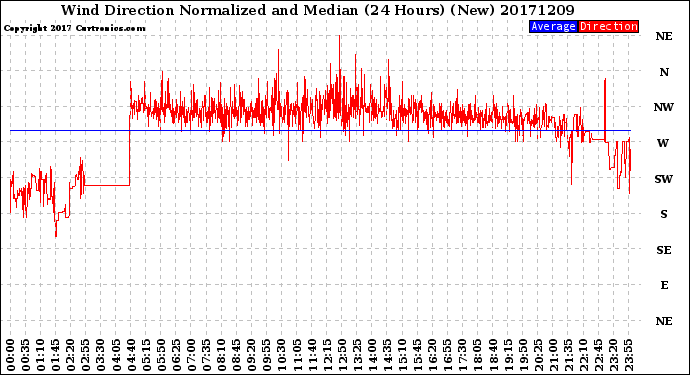Select the "18:05" time label
690x375 pixels.
[478, 355]
